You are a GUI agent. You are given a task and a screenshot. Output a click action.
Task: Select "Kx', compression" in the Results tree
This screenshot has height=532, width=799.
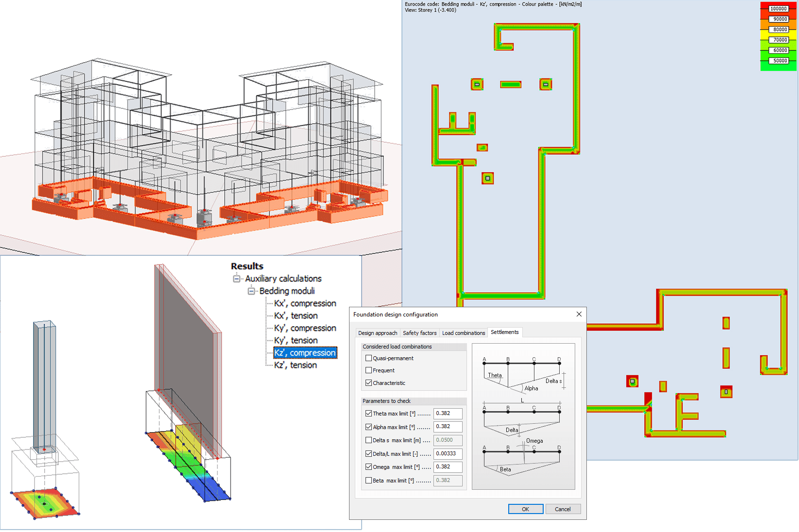[x=304, y=303]
